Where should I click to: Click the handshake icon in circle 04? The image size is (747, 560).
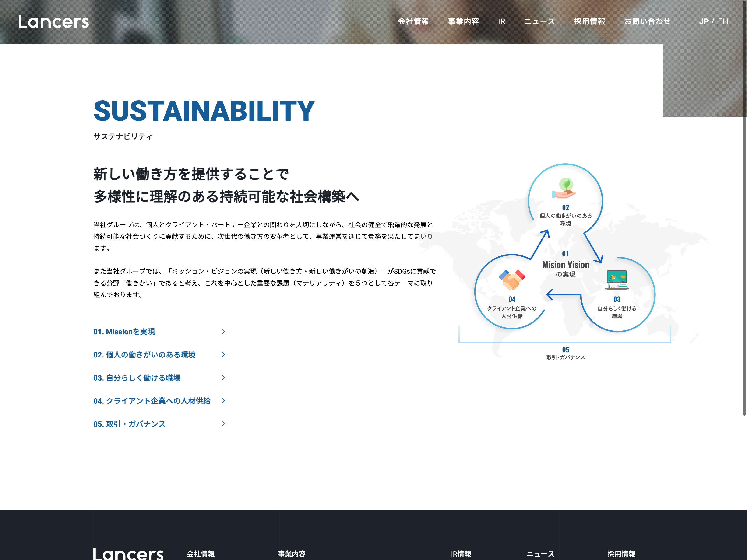click(x=512, y=280)
